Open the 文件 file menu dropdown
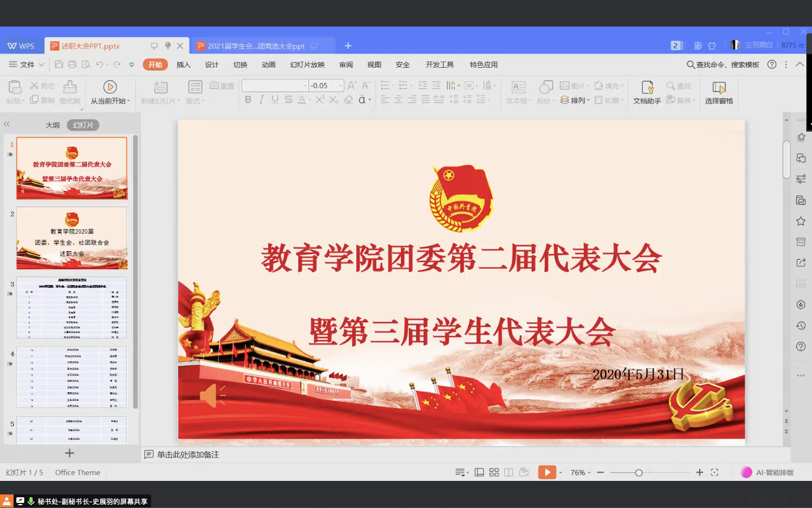 pos(27,64)
